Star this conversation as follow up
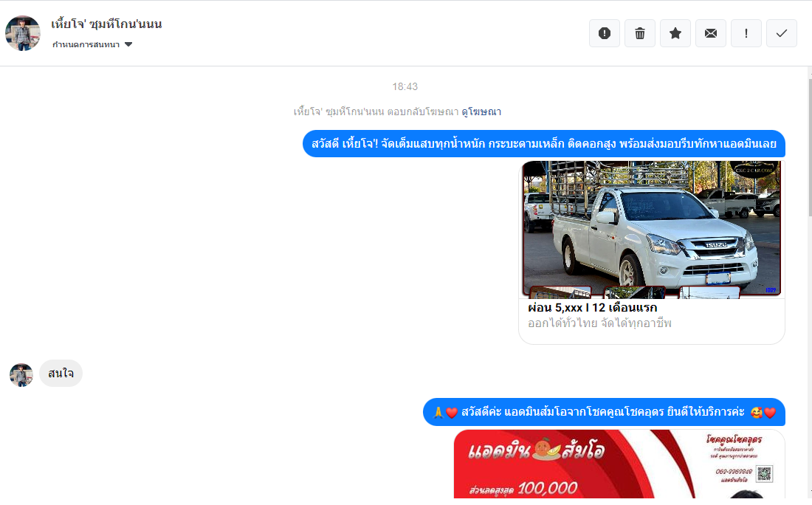The image size is (812, 505). [x=675, y=34]
